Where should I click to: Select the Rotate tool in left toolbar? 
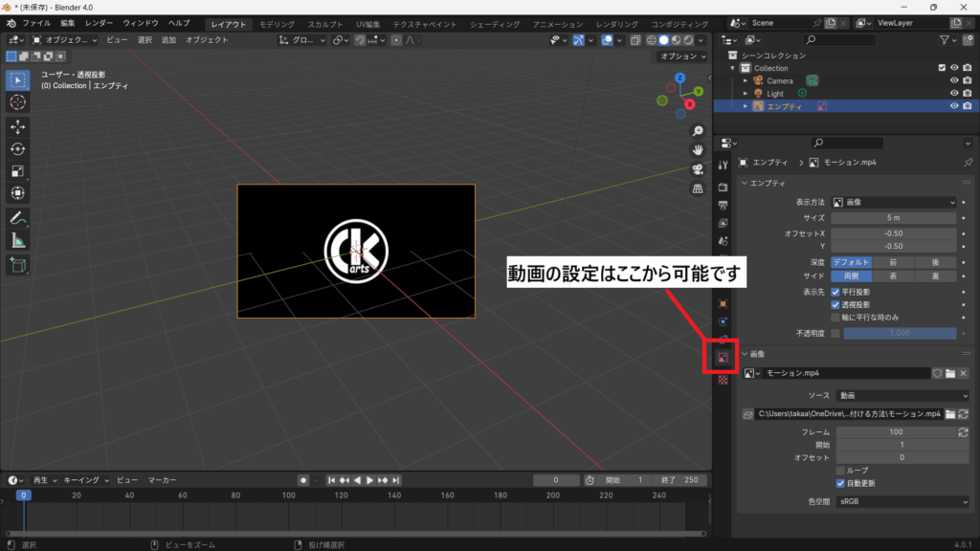tap(18, 149)
